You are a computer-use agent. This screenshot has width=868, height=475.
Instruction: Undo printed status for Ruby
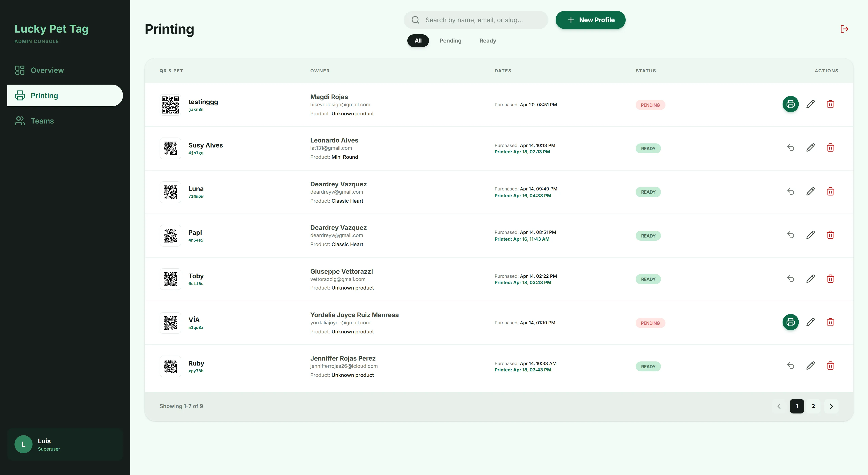click(x=790, y=366)
